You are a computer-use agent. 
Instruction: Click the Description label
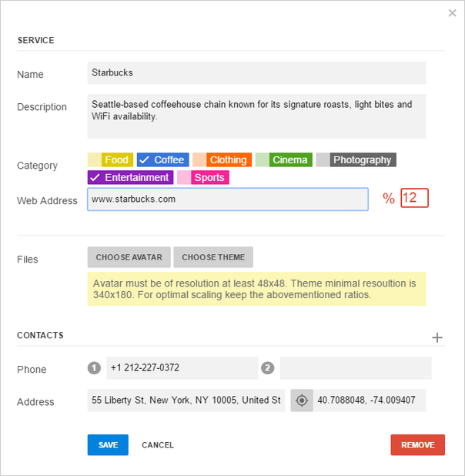click(x=42, y=107)
